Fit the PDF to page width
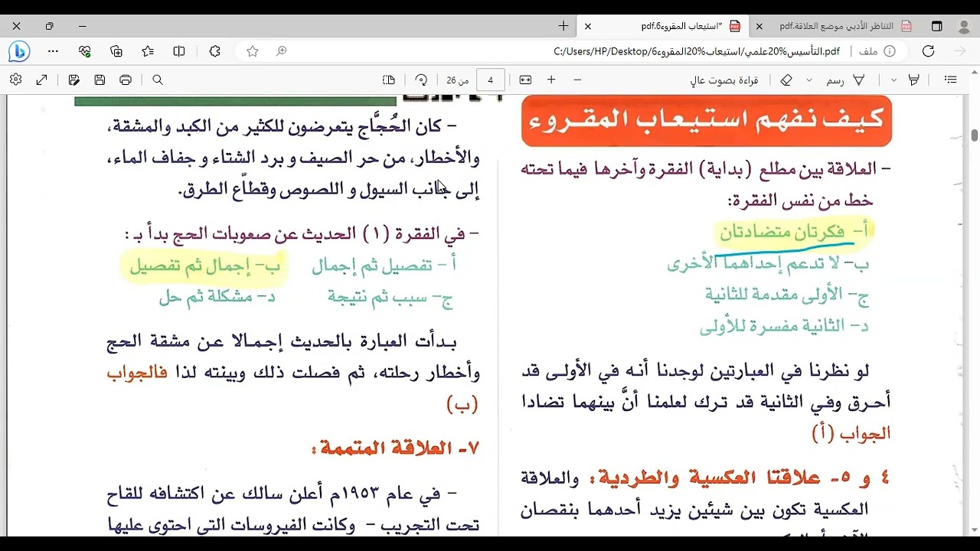 pyautogui.click(x=525, y=80)
